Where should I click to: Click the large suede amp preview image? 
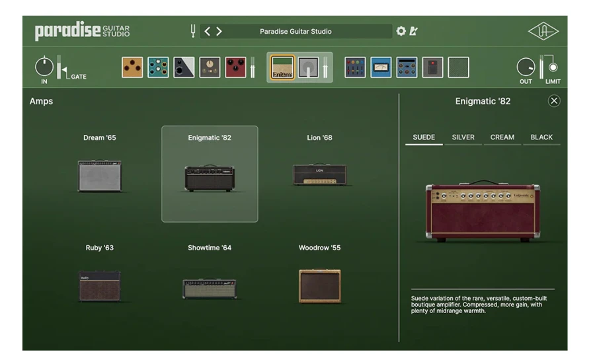click(483, 211)
